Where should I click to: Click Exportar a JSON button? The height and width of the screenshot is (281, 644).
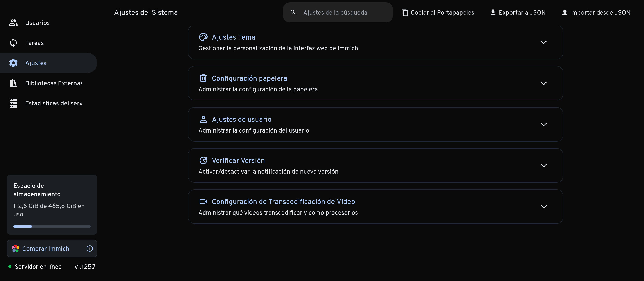tap(518, 13)
